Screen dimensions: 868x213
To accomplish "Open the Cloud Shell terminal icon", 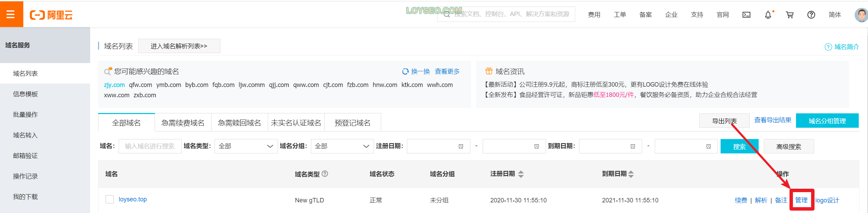I will (x=746, y=15).
